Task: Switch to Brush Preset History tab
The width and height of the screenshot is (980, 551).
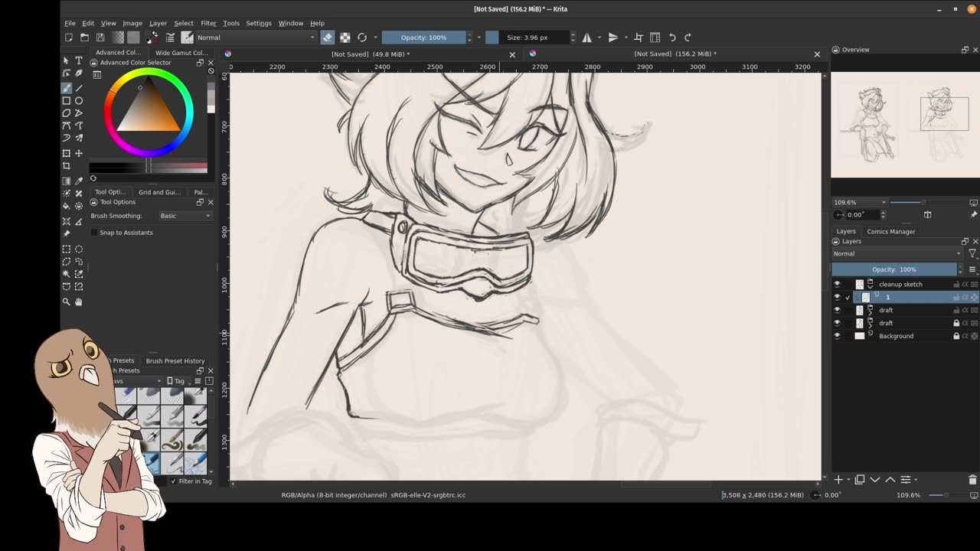Action: point(175,360)
